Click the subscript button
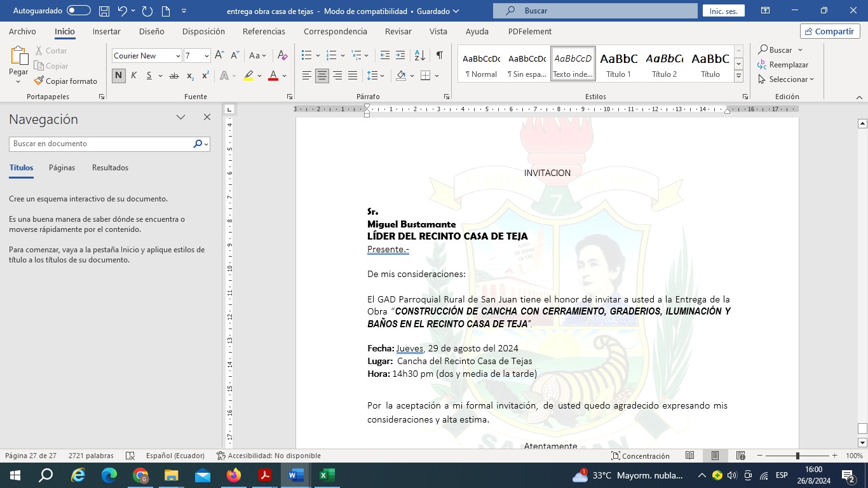Screen dimensions: 868x488 [x=190, y=76]
